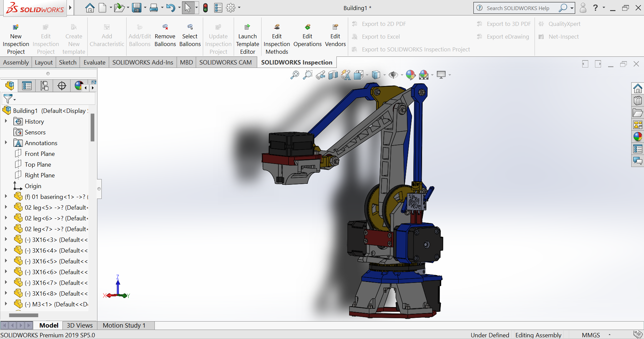Open Display Style cube icon
This screenshot has height=339, width=644.
tap(376, 75)
